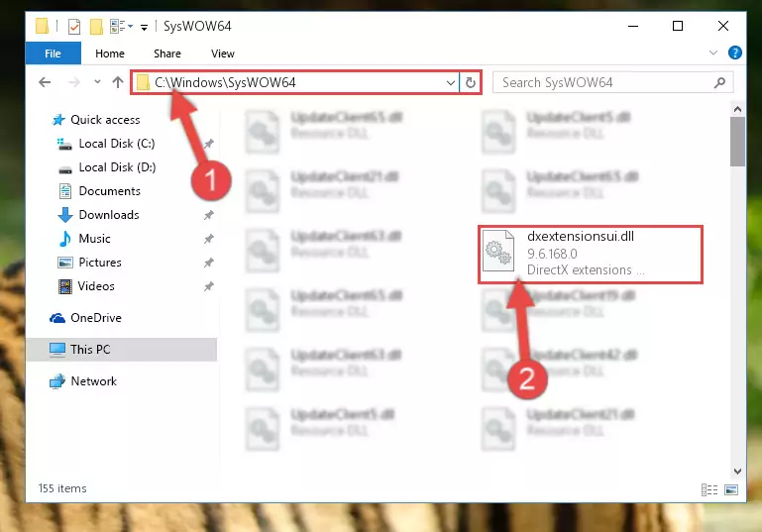Click the Videos film strip icon
This screenshot has height=532, width=762.
coord(65,286)
